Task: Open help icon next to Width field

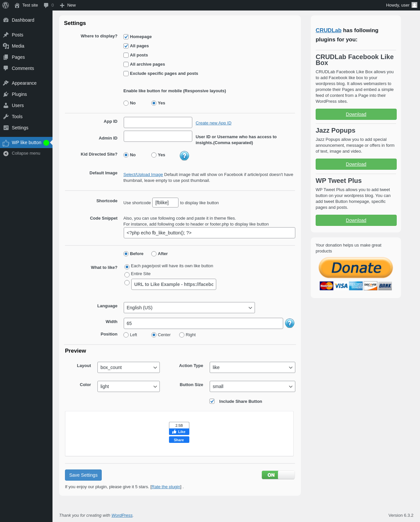Action: (x=290, y=323)
